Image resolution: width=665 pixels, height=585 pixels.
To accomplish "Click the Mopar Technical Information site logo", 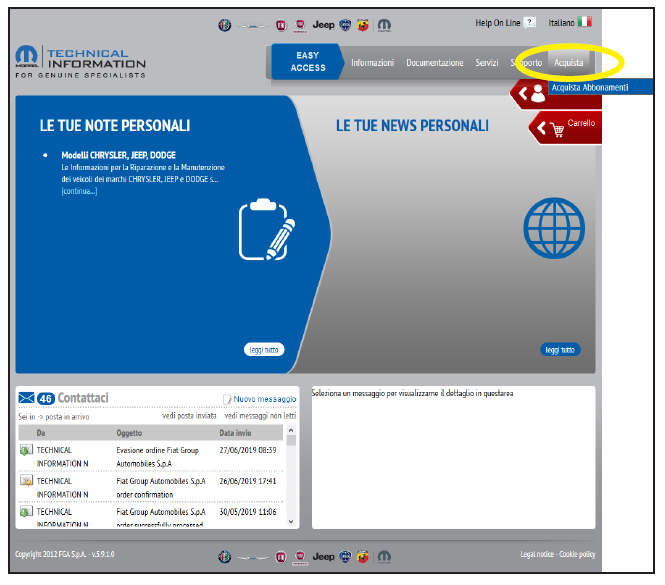I will [x=81, y=62].
